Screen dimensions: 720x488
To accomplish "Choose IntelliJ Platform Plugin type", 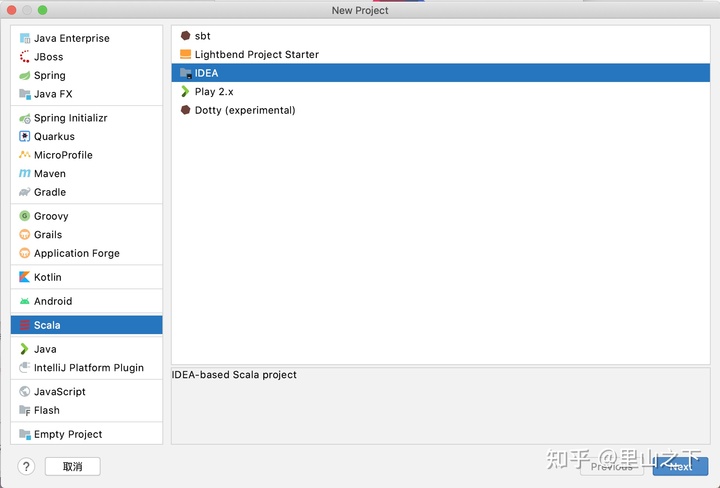I will tap(86, 368).
